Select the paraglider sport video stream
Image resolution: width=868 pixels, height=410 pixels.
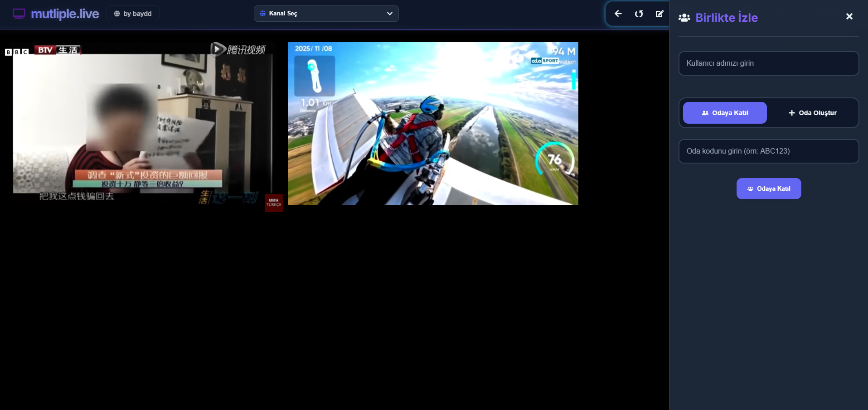433,124
